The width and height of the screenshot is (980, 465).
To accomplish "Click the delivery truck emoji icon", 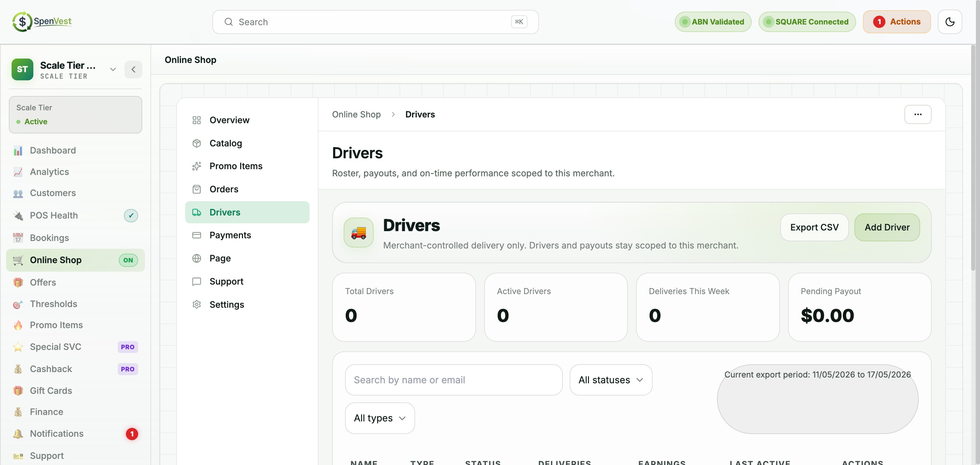I will pyautogui.click(x=358, y=233).
